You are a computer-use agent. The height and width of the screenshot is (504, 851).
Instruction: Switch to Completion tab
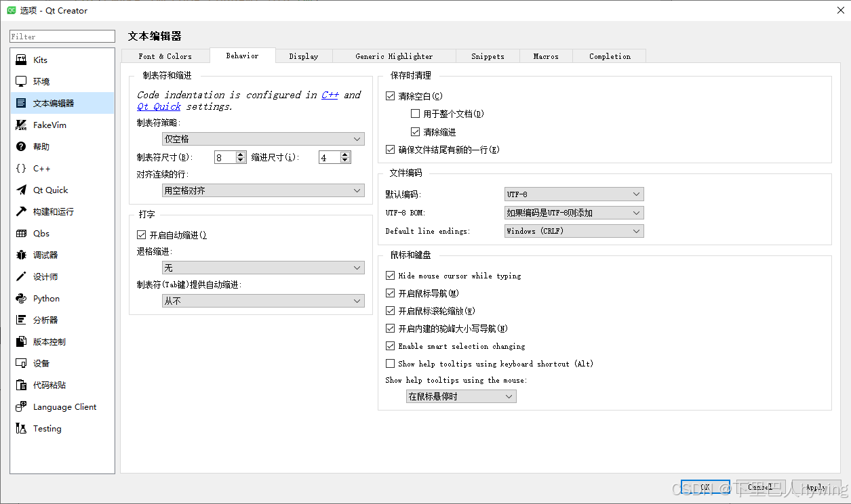[610, 56]
